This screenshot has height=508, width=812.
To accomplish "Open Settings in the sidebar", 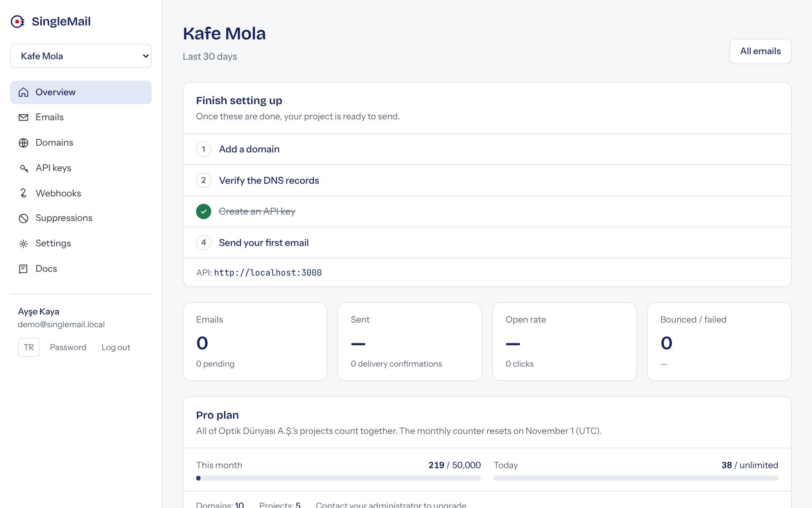I will [81, 243].
